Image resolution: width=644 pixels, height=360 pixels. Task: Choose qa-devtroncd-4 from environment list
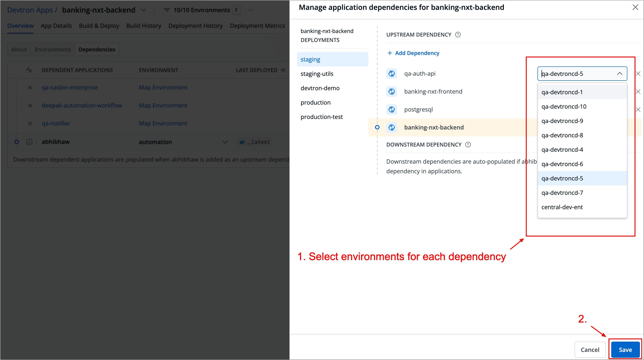(x=582, y=149)
